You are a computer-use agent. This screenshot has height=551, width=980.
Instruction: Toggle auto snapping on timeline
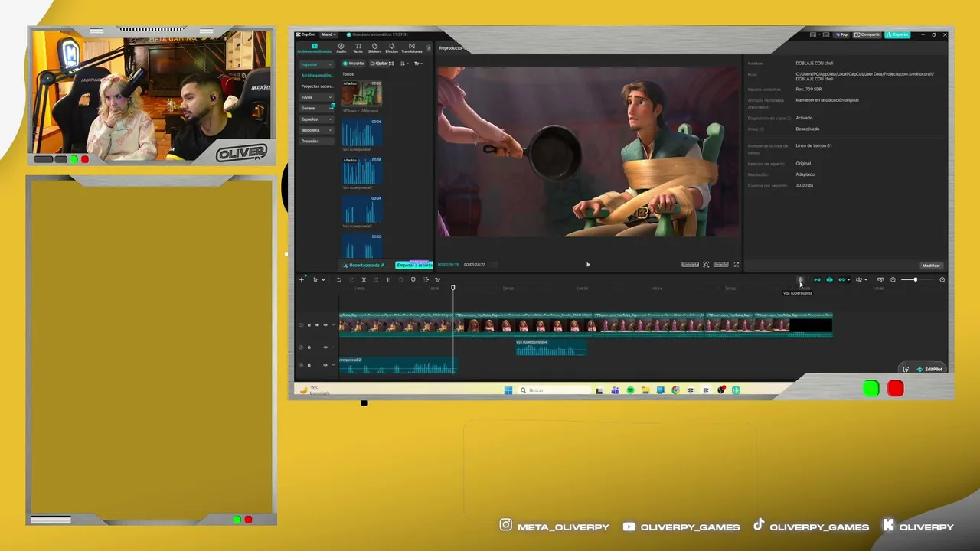[829, 279]
